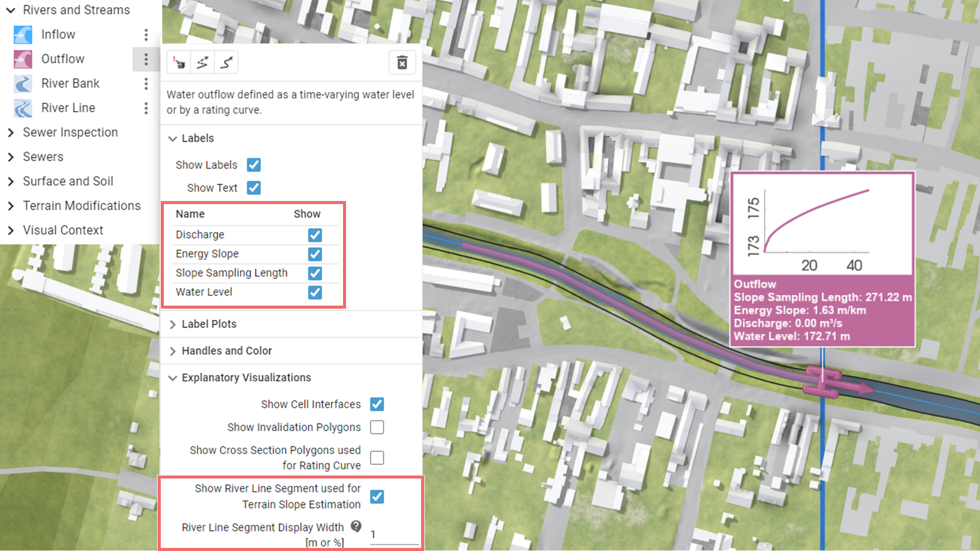The image size is (980, 551).
Task: Click the River Line Segment Display Width field
Action: click(393, 535)
